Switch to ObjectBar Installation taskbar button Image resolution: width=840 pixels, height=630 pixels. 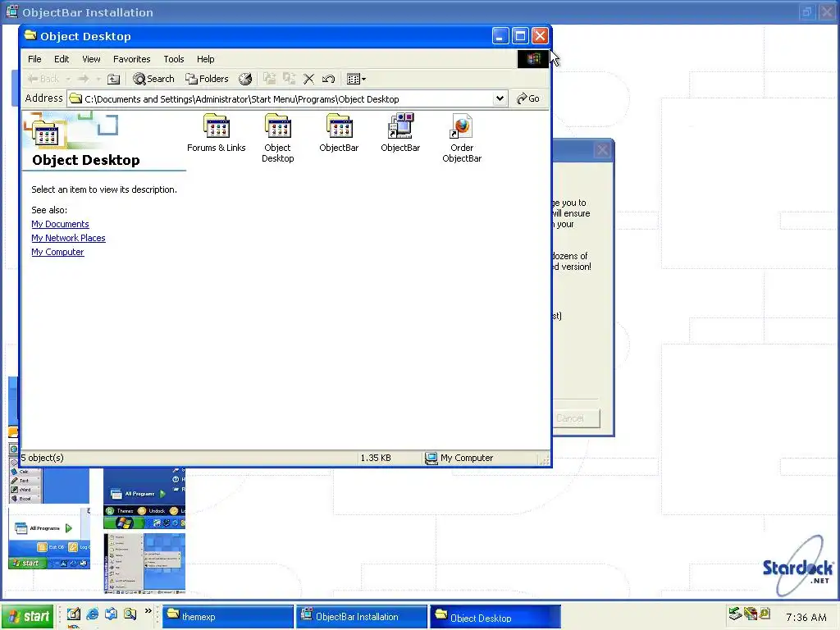(362, 617)
